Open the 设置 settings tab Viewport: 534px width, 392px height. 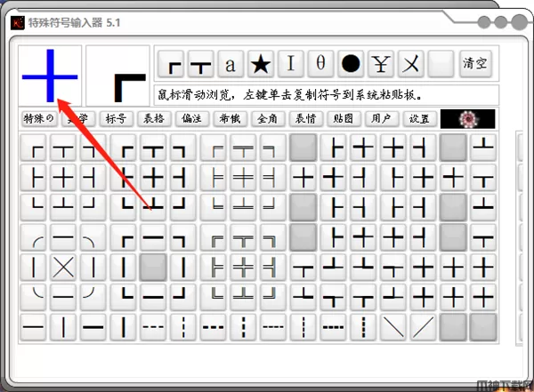coord(419,119)
